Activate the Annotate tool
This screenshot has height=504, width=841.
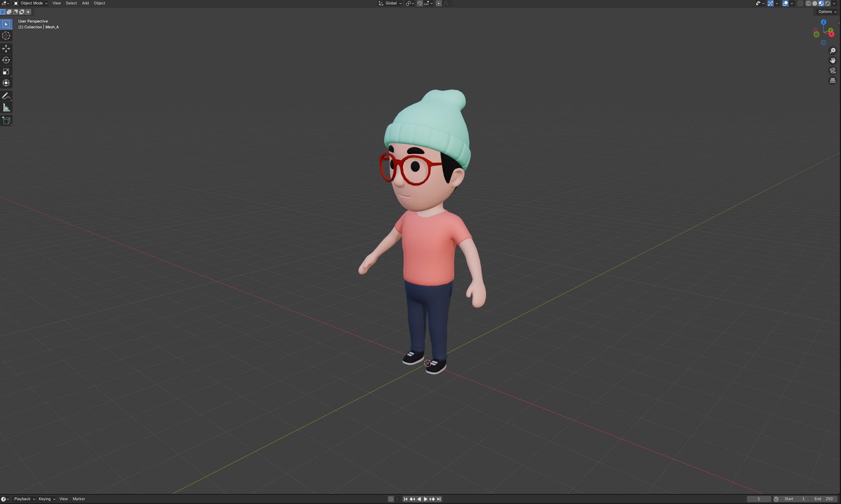pos(6,96)
